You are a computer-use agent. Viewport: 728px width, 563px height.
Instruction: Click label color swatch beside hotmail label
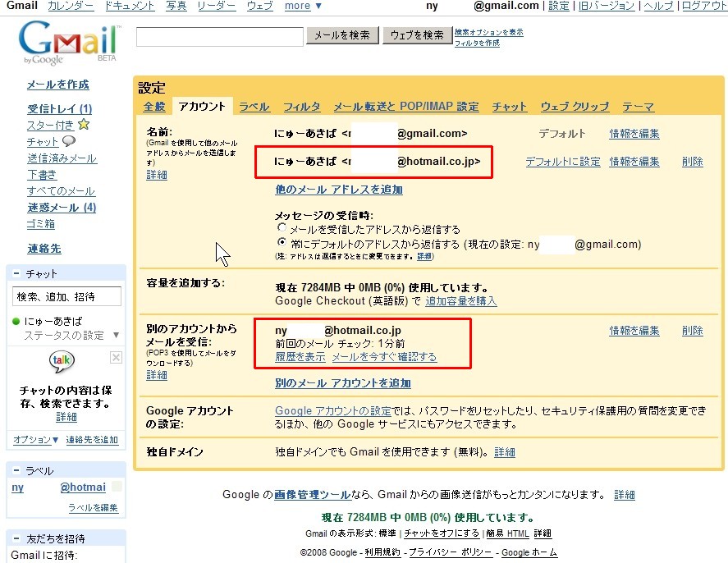(117, 487)
